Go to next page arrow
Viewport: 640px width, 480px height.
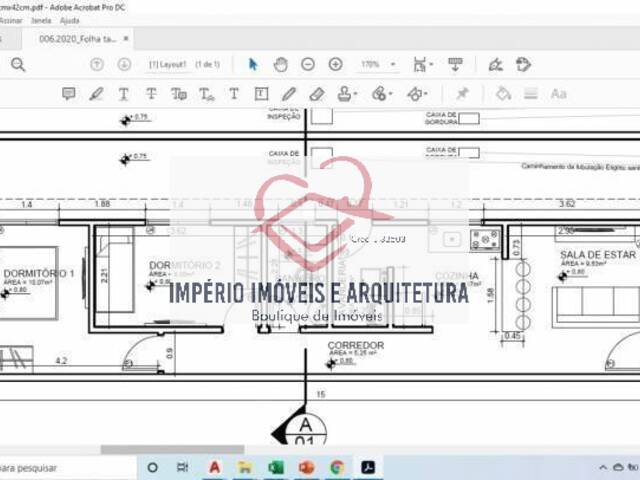coord(124,64)
